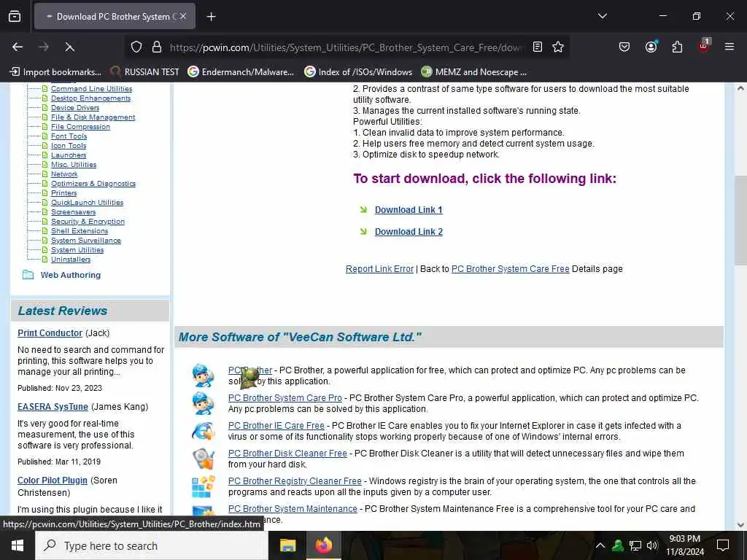Go back to PC Brother System Care Free
Viewport: 747px width, 560px height.
coord(510,269)
